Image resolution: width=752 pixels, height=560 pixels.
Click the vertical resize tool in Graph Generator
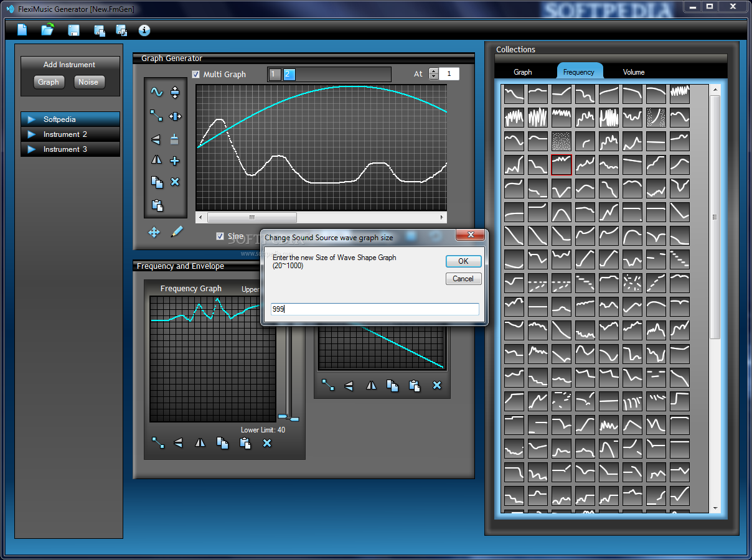(x=175, y=92)
